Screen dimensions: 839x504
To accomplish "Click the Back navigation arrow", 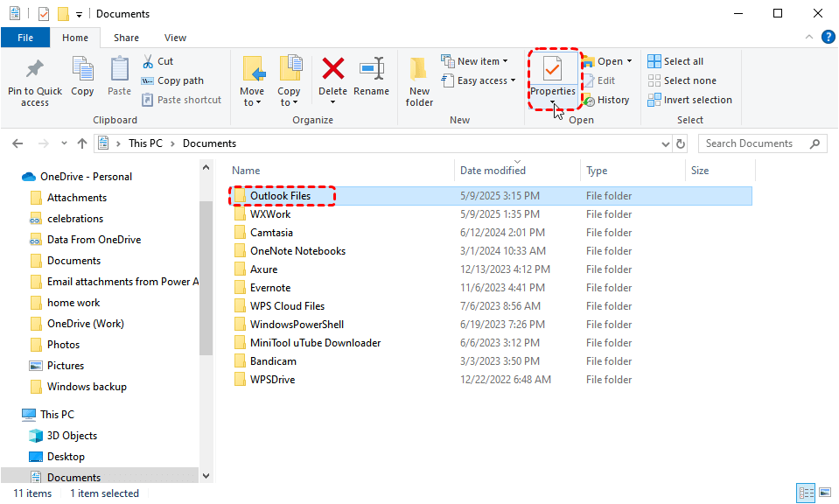I will click(x=17, y=143).
